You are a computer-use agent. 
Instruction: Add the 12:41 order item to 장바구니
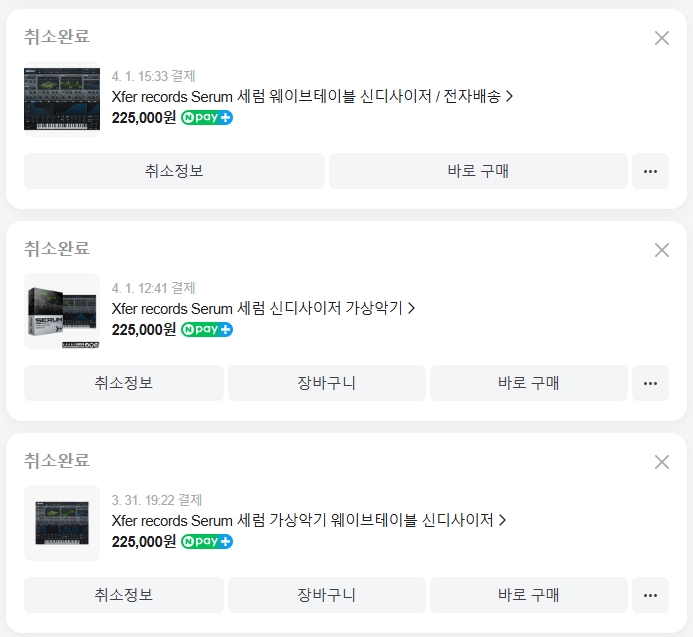(x=327, y=383)
